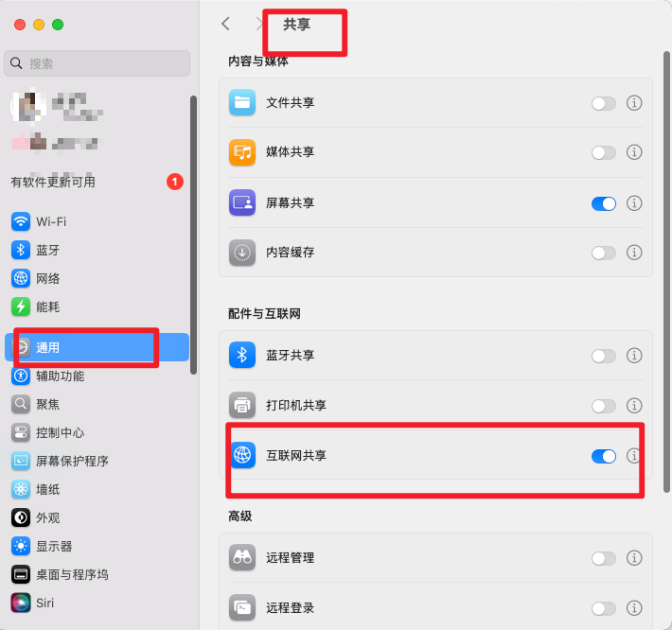Open info for 文件共享
The image size is (672, 630).
click(x=634, y=103)
